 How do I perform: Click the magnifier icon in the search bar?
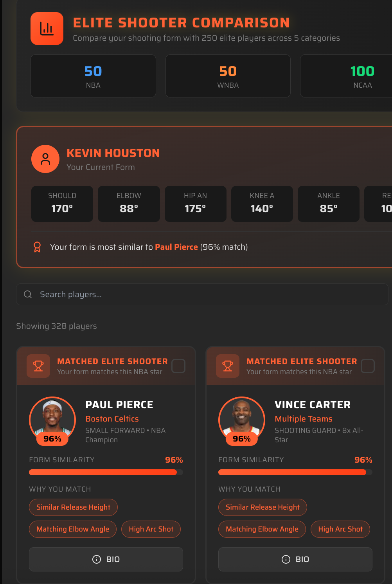27,294
